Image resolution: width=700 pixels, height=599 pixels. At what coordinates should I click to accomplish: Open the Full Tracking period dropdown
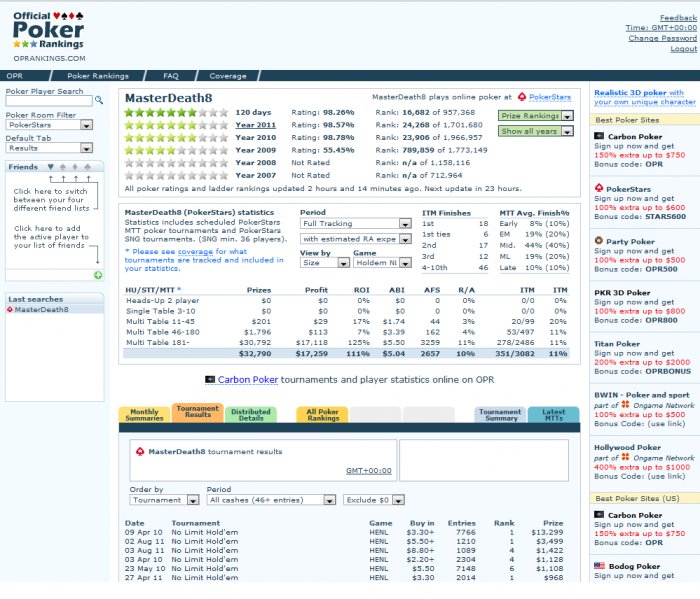coord(355,224)
